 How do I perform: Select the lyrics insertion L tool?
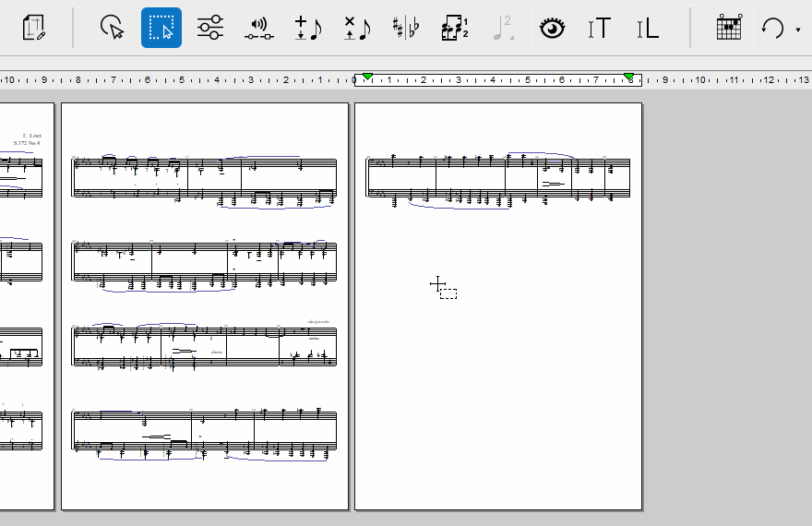point(648,28)
